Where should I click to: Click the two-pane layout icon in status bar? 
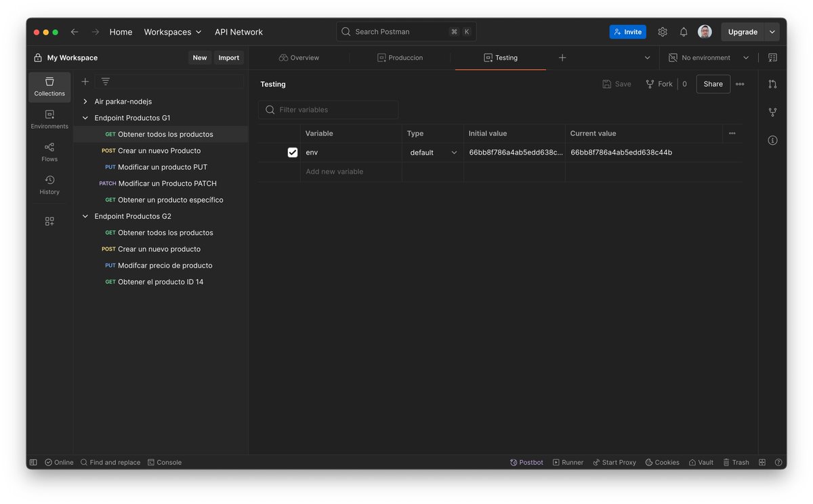762,462
